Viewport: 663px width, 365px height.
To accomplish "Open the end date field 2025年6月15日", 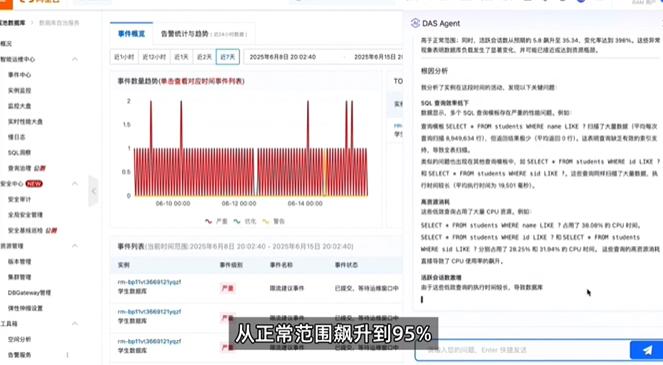I will click(x=378, y=57).
